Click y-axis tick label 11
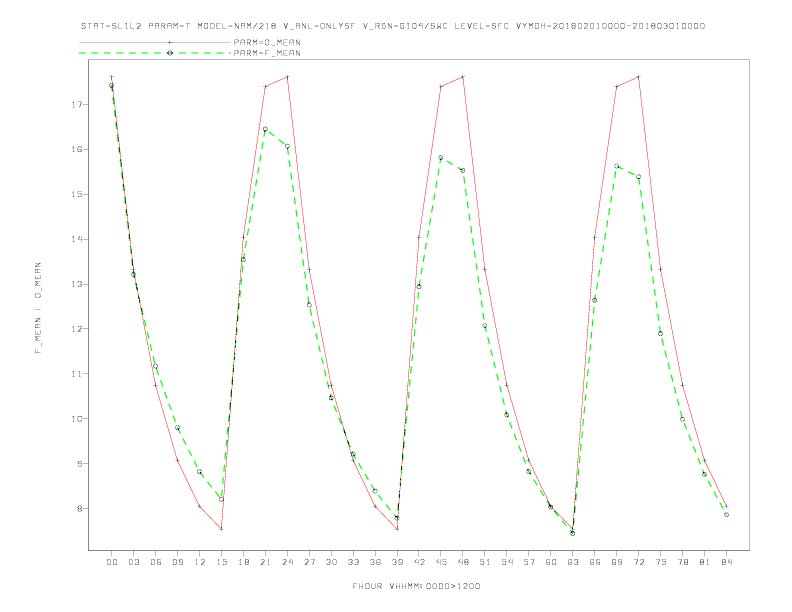This screenshot has height=612, width=792. point(77,374)
